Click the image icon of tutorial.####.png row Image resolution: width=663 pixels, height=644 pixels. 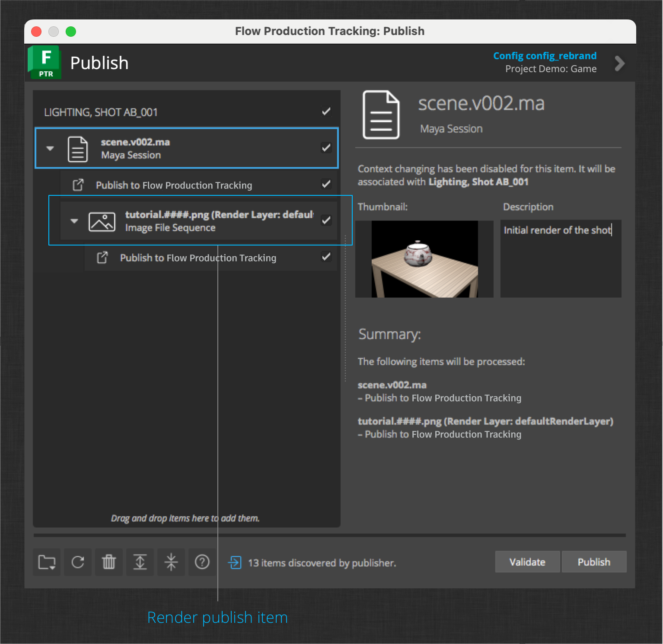click(102, 221)
